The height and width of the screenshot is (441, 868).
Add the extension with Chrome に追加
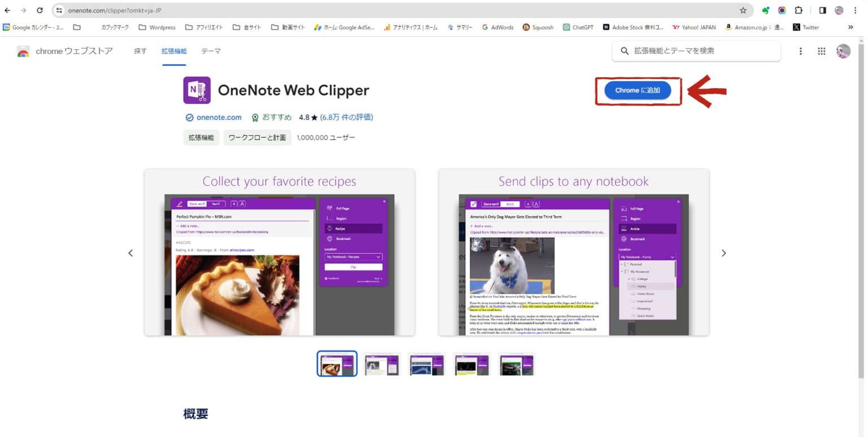tap(637, 90)
